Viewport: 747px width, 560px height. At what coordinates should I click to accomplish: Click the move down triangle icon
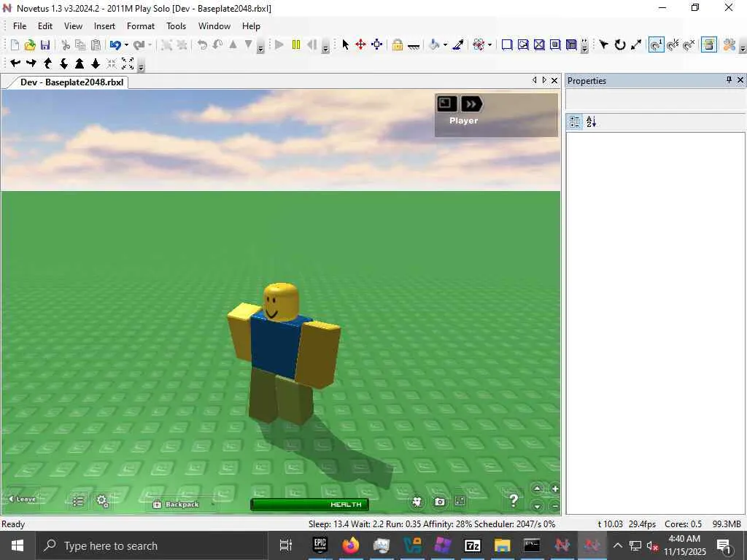click(248, 44)
